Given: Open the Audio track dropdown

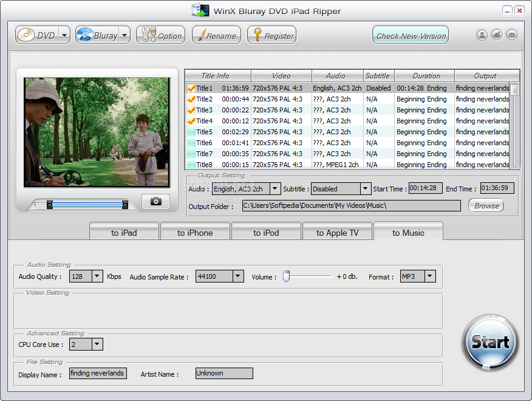Looking at the screenshot, I should pyautogui.click(x=275, y=188).
